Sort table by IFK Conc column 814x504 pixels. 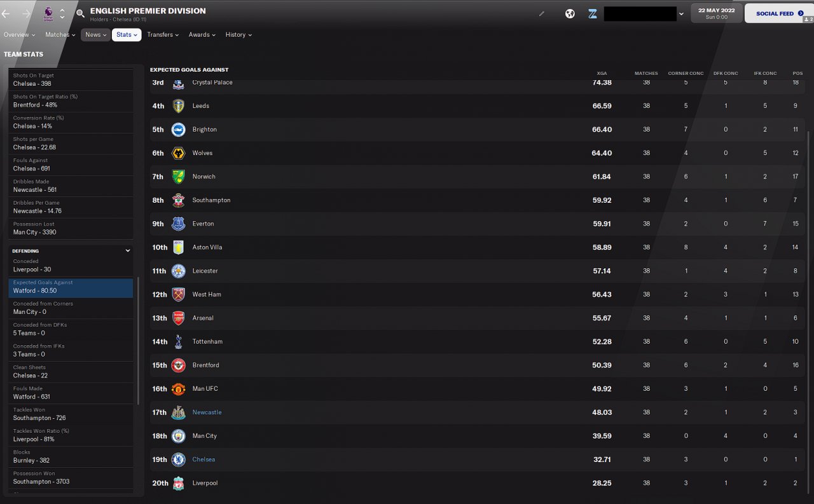coord(765,73)
